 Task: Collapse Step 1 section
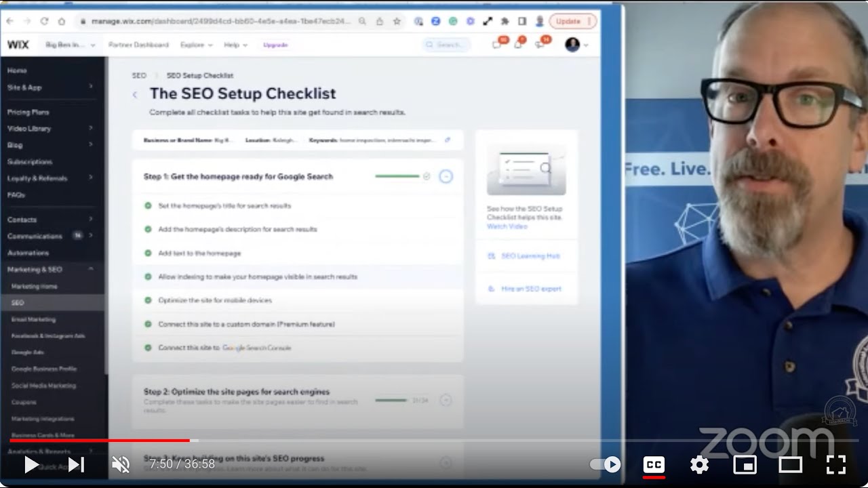point(446,176)
